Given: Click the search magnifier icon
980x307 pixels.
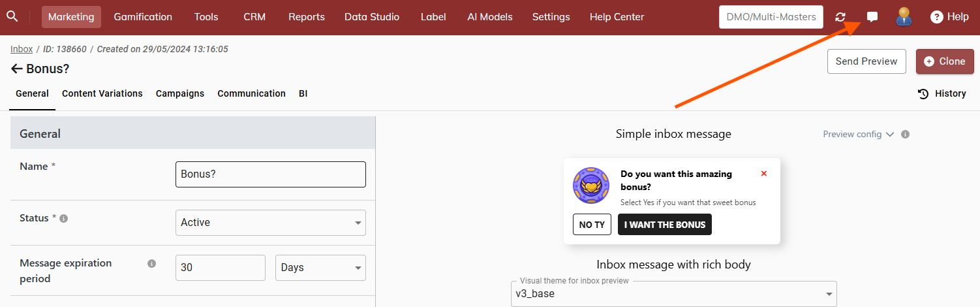Looking at the screenshot, I should click(12, 16).
